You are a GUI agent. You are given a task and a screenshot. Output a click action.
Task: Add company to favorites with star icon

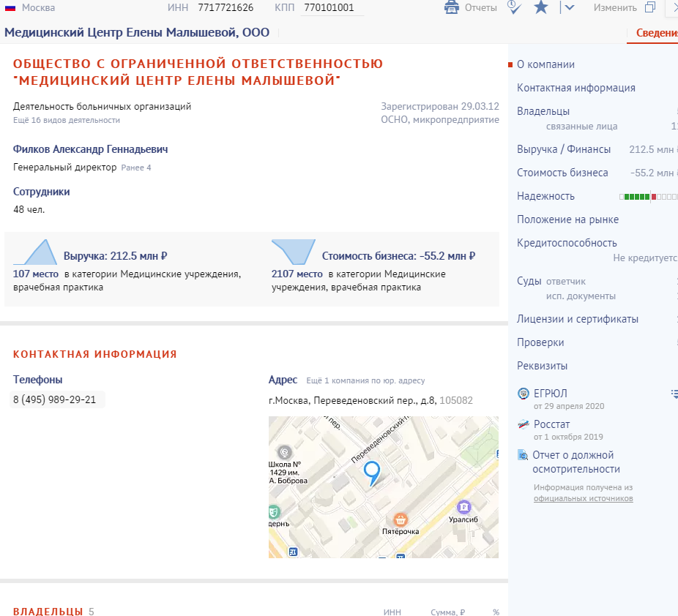point(541,7)
